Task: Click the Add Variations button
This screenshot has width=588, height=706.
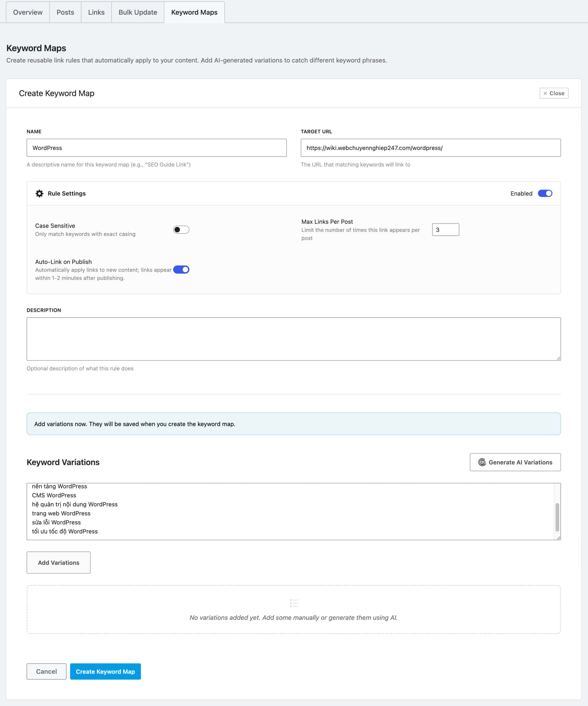Action: tap(58, 562)
